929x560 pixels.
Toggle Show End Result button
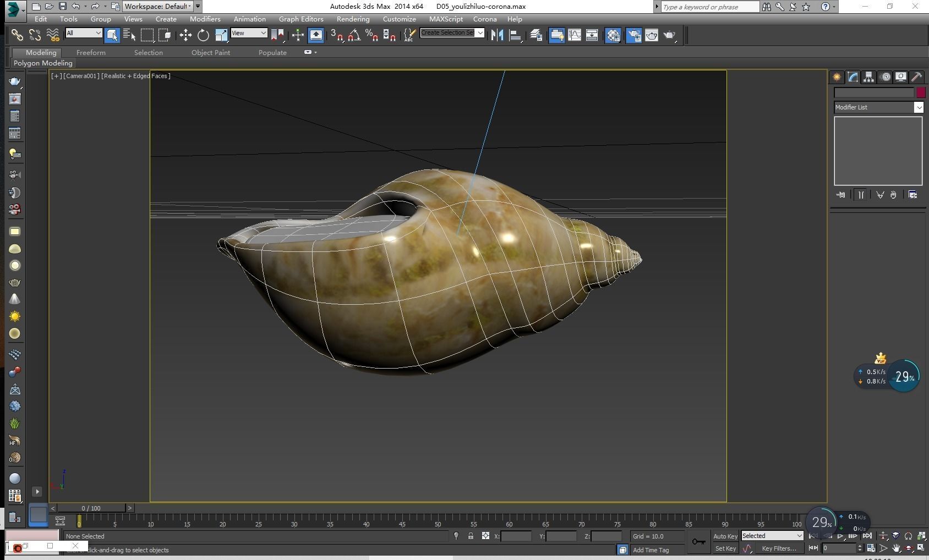click(x=861, y=195)
